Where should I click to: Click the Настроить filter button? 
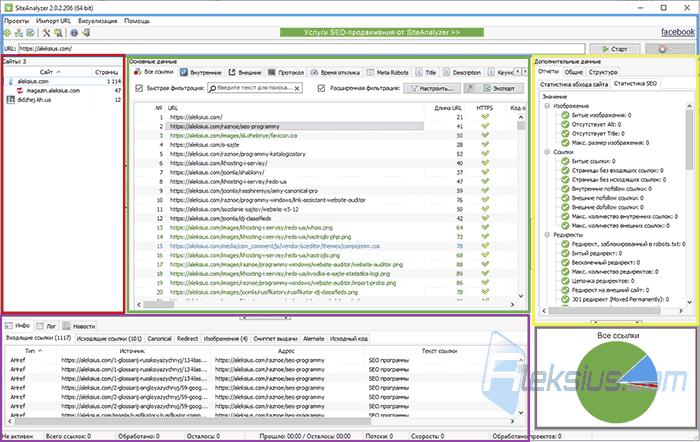point(432,88)
